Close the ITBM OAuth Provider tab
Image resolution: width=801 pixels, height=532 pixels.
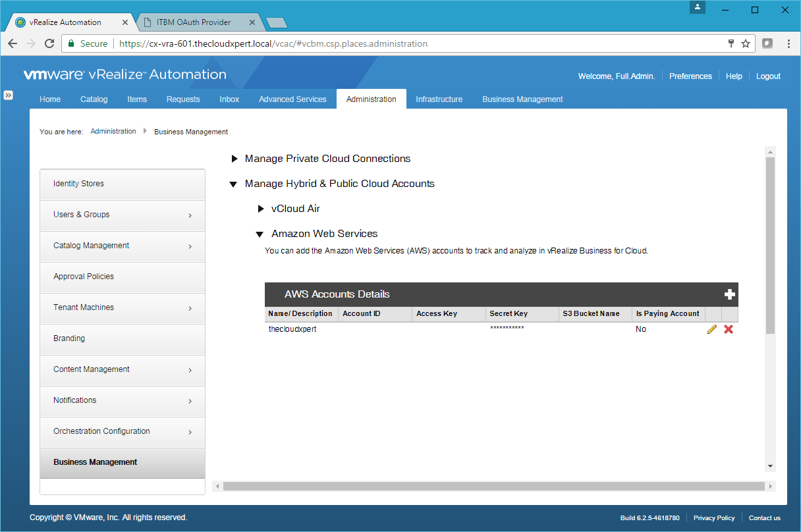[252, 22]
